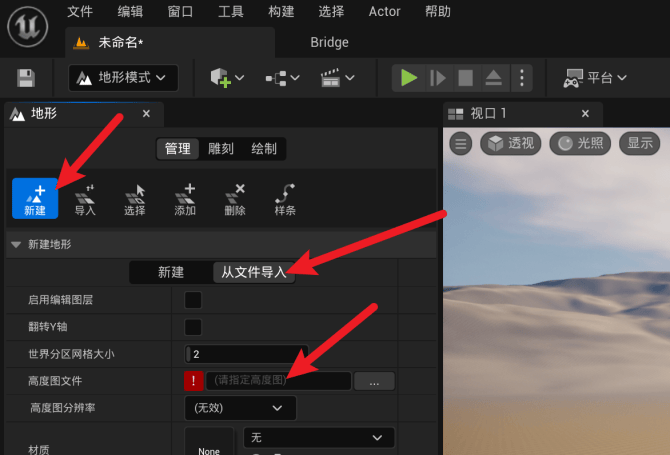Click the None material thumbnail

[209, 441]
